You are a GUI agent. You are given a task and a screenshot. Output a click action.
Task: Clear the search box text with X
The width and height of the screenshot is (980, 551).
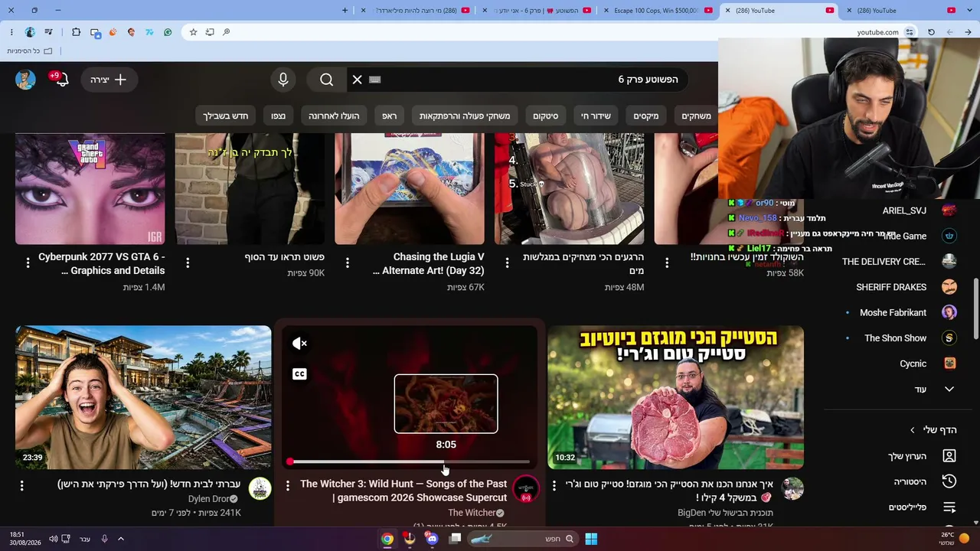(x=358, y=80)
